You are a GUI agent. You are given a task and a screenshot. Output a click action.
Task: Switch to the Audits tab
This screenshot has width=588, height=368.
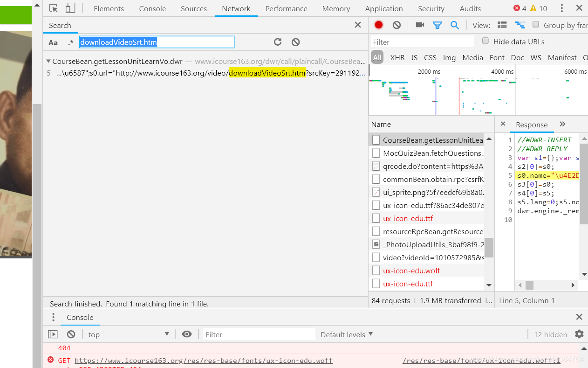[x=470, y=8]
